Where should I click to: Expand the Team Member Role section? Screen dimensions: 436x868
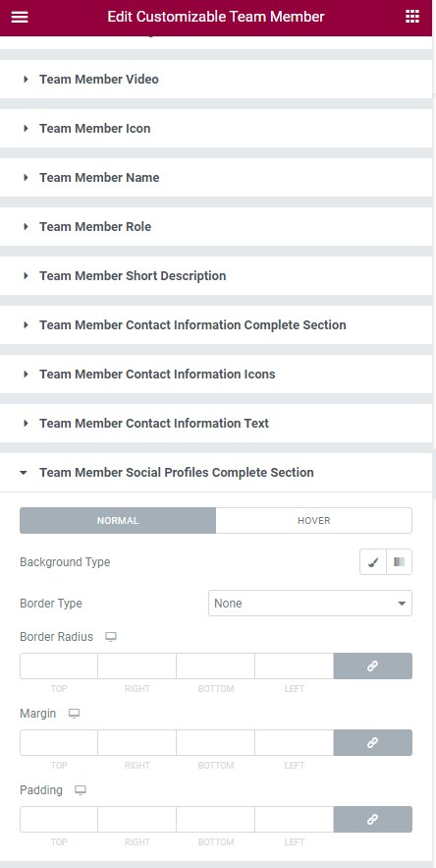click(x=216, y=227)
